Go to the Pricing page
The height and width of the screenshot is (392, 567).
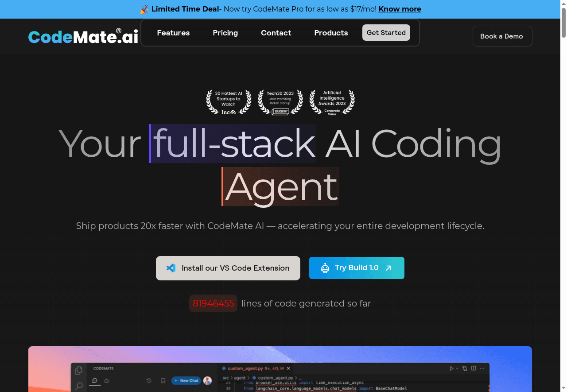(x=225, y=33)
